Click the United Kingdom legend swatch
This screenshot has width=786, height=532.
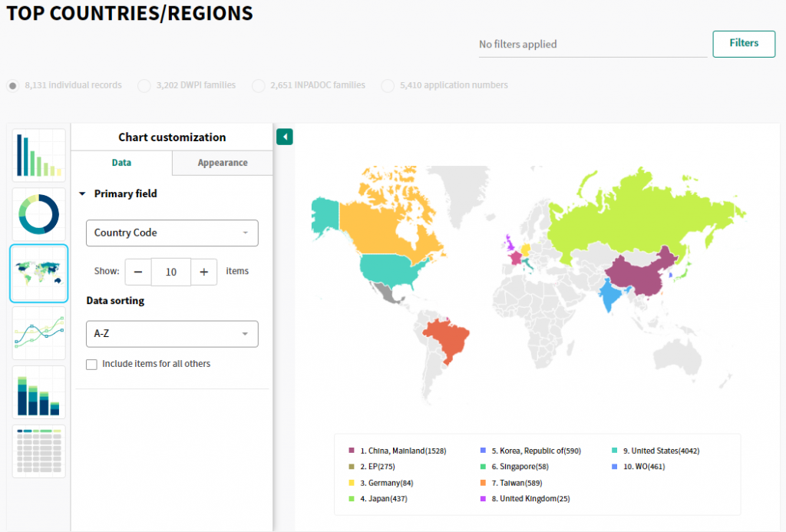[484, 498]
